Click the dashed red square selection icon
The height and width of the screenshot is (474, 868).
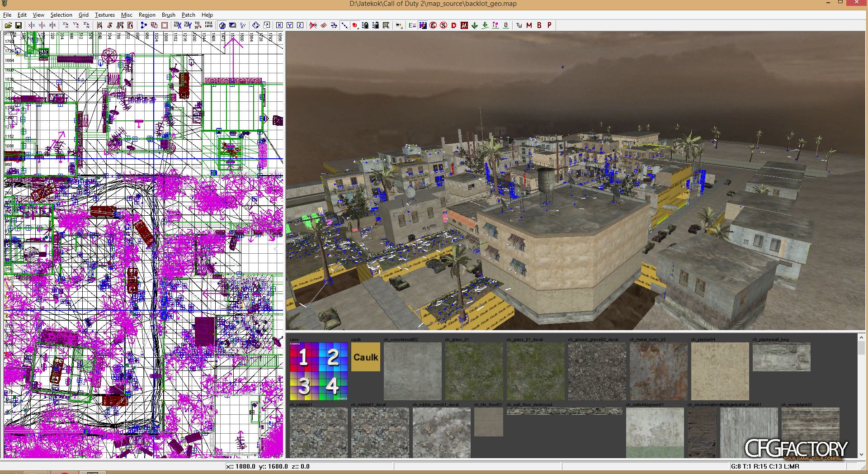[165, 25]
